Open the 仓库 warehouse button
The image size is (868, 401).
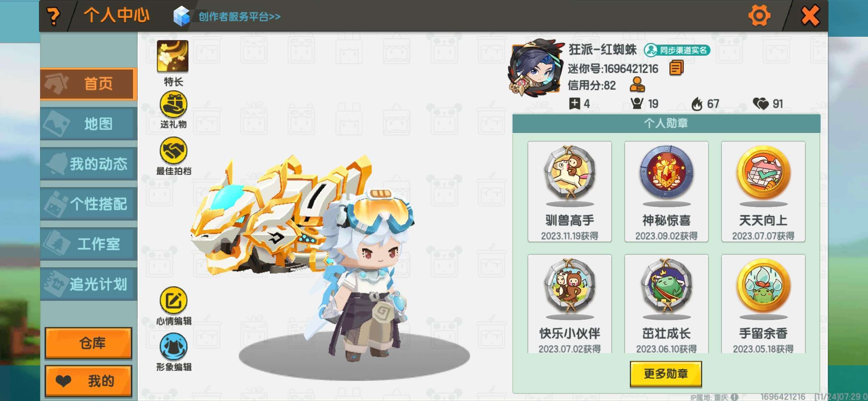point(88,343)
